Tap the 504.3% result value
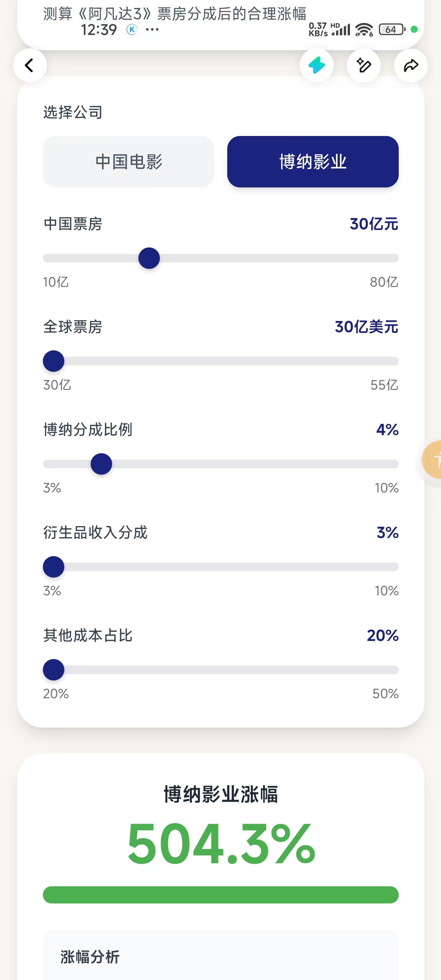Viewport: 441px width, 980px height. [x=221, y=844]
